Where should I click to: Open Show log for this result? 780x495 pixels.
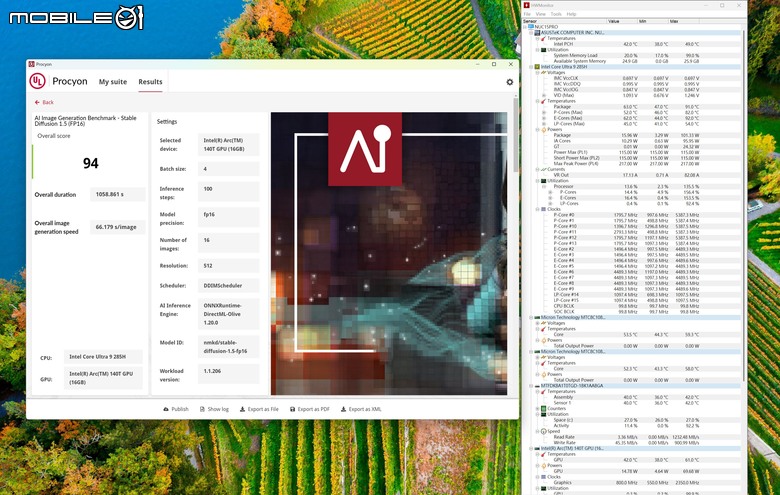tap(214, 409)
